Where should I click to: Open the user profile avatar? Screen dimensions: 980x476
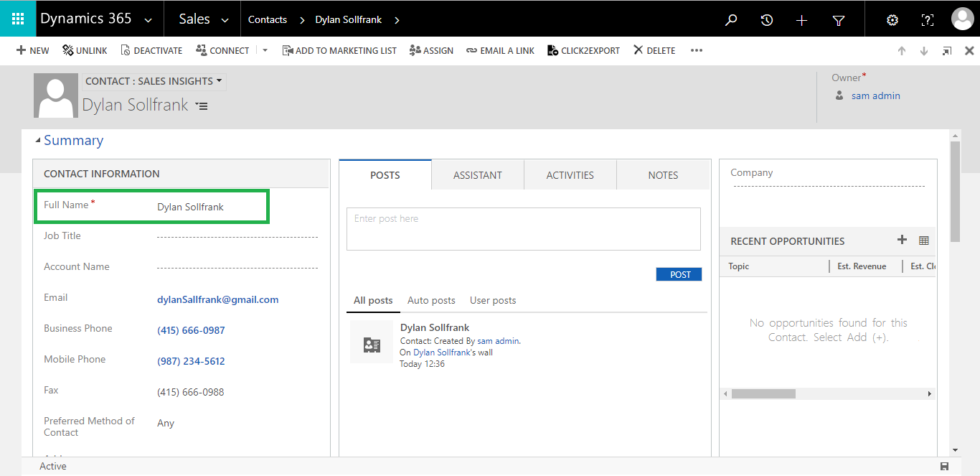click(x=962, y=19)
